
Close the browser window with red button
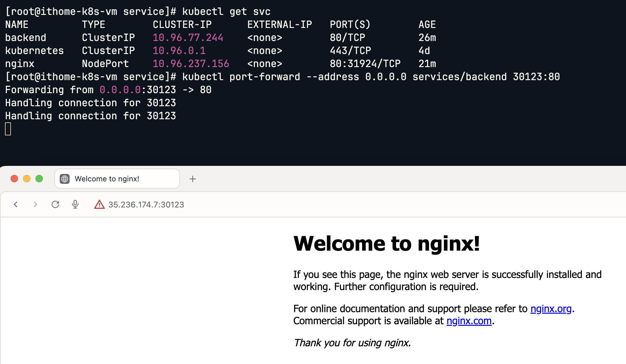[x=14, y=179]
